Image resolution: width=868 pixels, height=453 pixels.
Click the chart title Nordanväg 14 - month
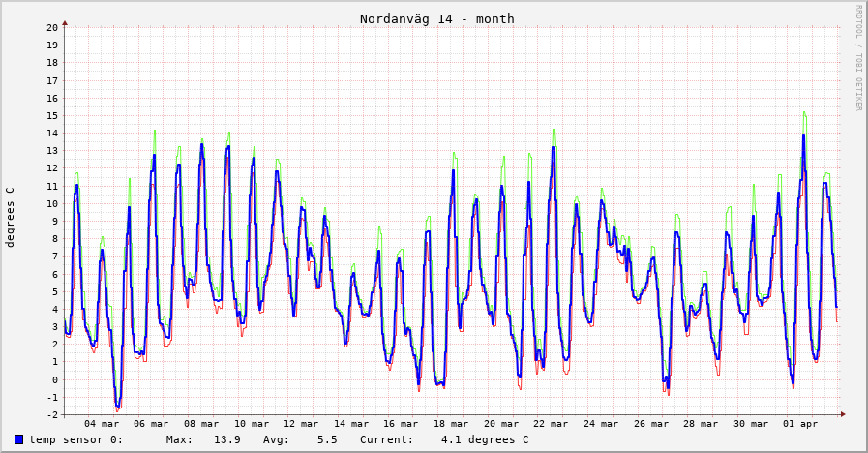(436, 18)
